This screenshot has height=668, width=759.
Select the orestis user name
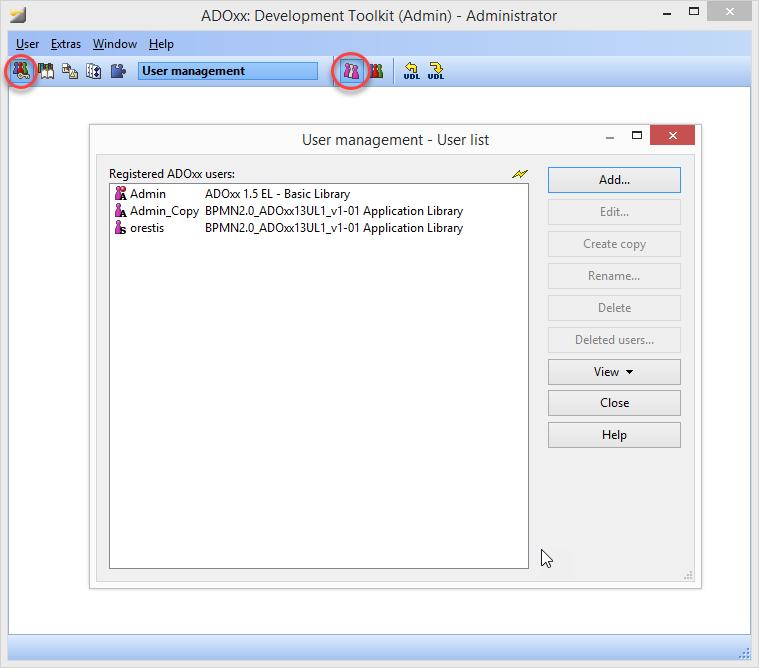coord(147,228)
